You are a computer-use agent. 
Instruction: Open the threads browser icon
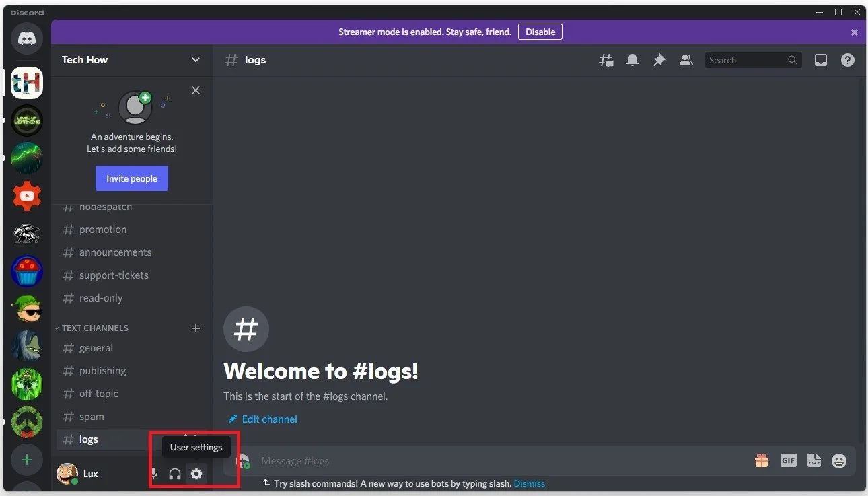(x=606, y=60)
